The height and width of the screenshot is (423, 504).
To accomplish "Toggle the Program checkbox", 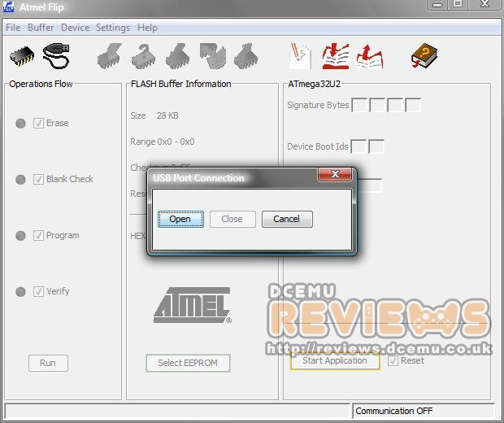I will (38, 235).
